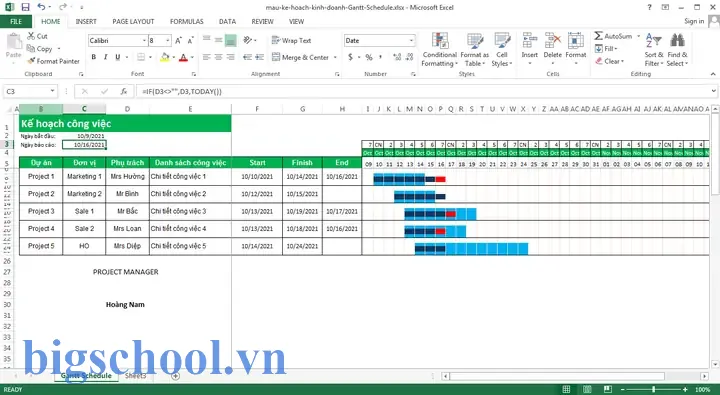
Task: Click the Copy button in Clipboard group
Action: click(40, 49)
